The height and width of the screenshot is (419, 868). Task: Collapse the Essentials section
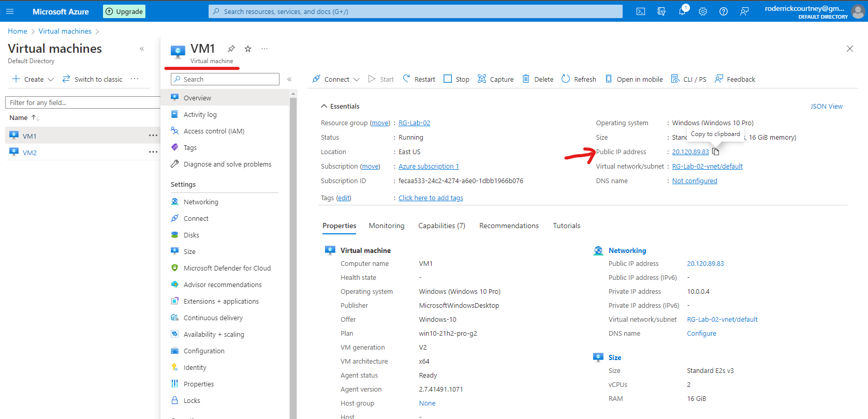(x=324, y=106)
